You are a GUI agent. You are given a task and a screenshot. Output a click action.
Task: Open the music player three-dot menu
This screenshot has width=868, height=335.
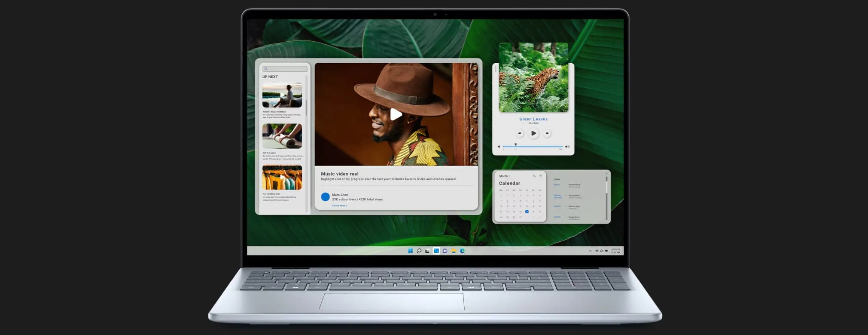coord(496,69)
